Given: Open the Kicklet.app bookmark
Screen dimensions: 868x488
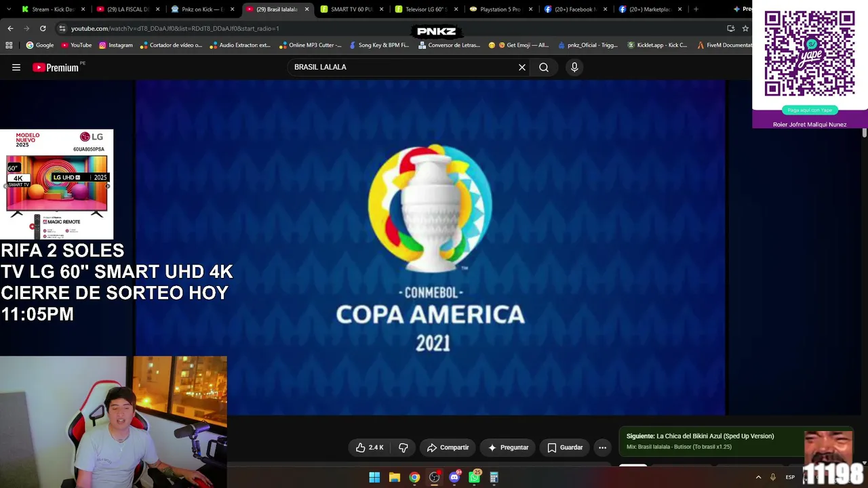Looking at the screenshot, I should click(657, 45).
